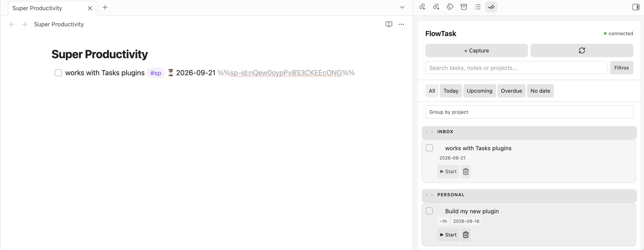Start timer for 'works with Tasks plugins'
Image resolution: width=644 pixels, height=250 pixels.
[448, 171]
